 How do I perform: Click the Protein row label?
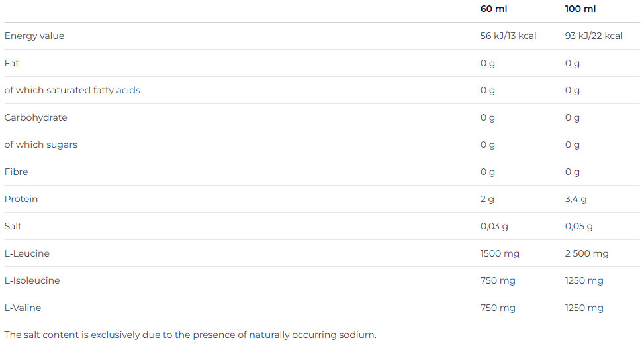coord(21,199)
